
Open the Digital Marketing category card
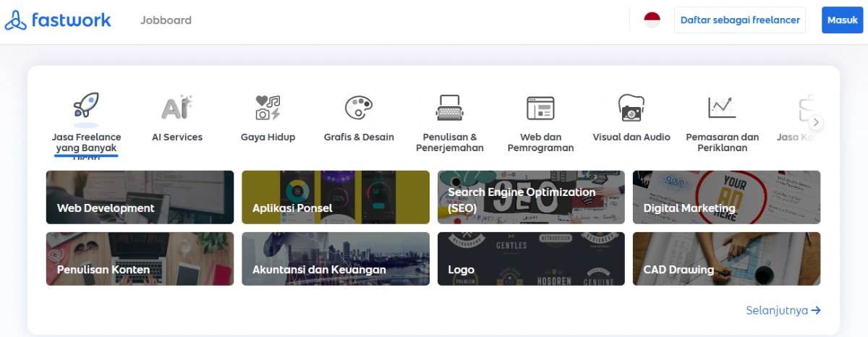click(727, 197)
